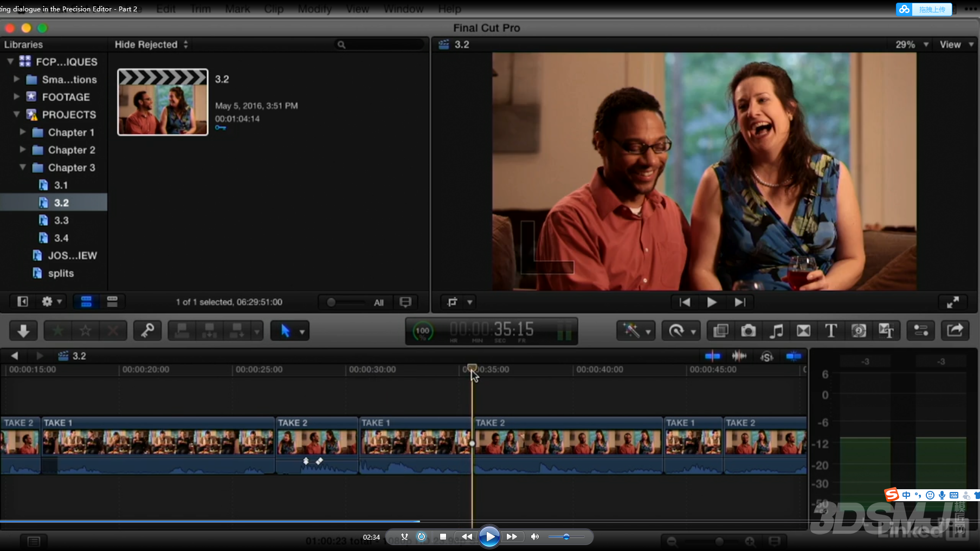This screenshot has height=551, width=980.
Task: Connect clip to primary storyline
Action: pyautogui.click(x=182, y=330)
